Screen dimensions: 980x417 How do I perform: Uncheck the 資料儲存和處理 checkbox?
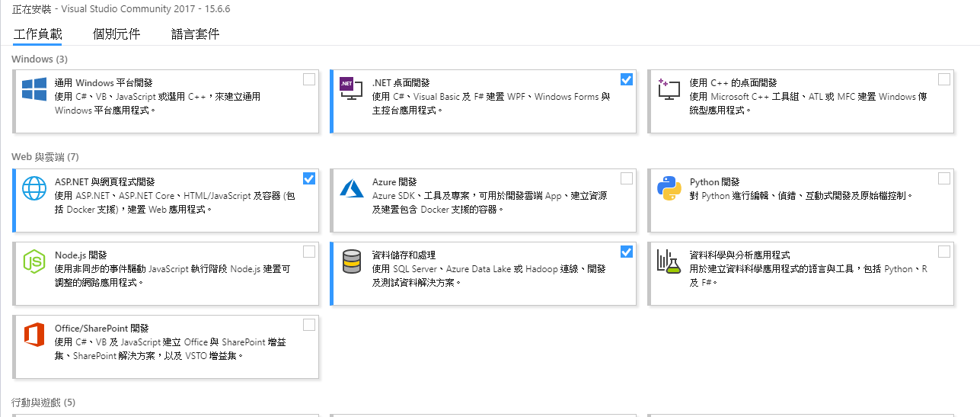point(627,252)
